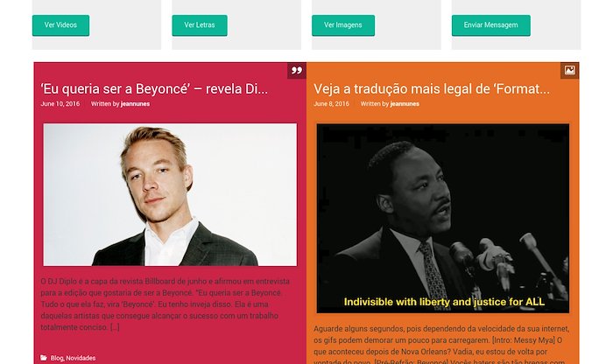Open the Novidades category link

click(x=81, y=358)
